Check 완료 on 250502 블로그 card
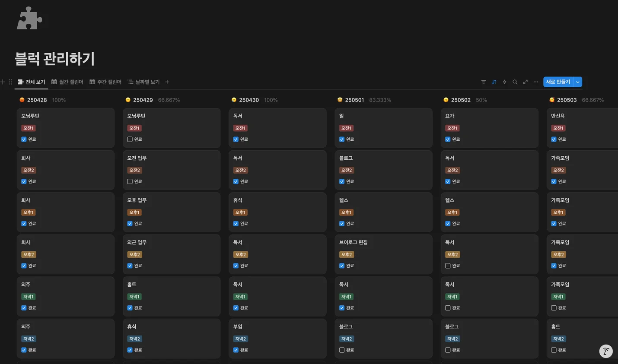Viewport: 618px width, 364px height. (448, 350)
